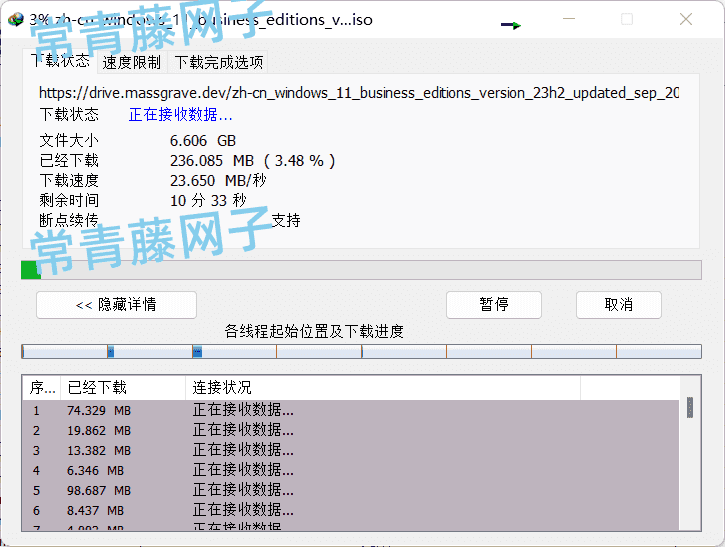The image size is (725, 547).
Task: Select the 下载状态 tab
Action: pos(60,61)
